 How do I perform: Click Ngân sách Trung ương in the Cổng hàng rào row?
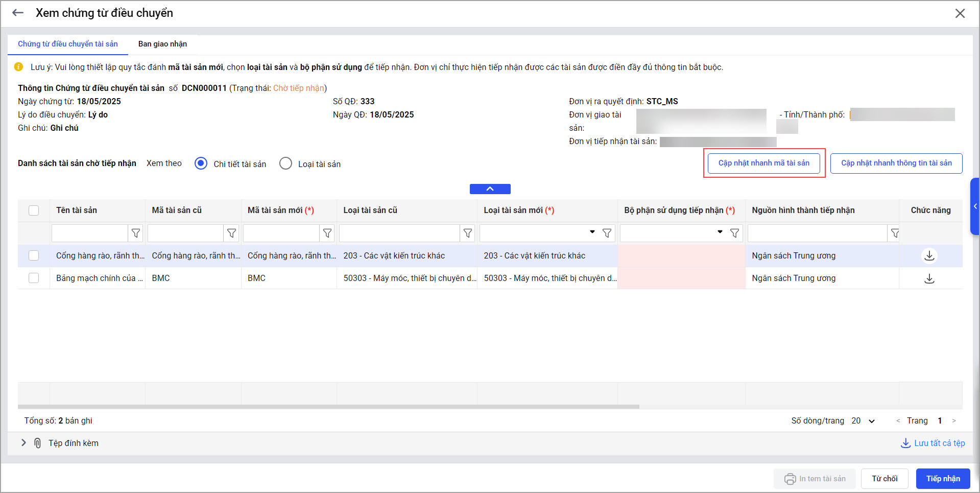794,256
